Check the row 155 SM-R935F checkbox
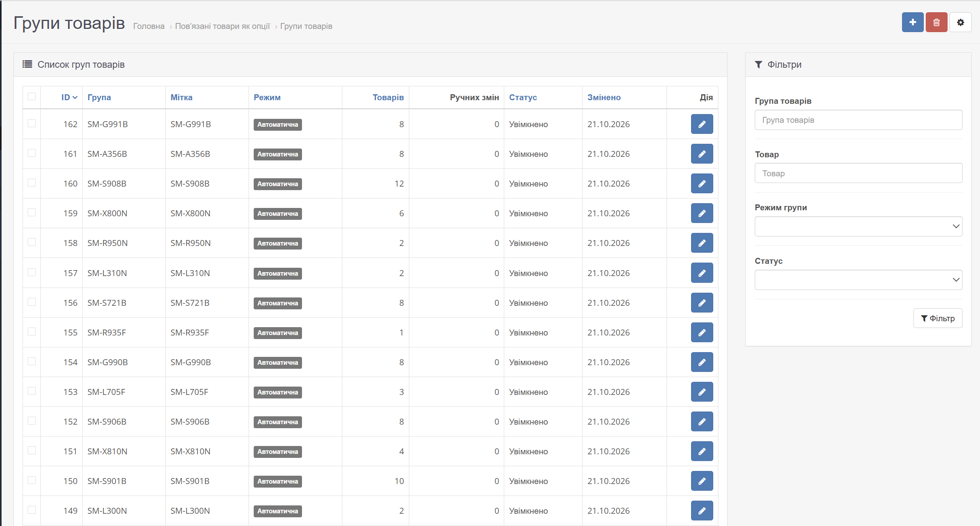Screen dimensions: 980x526 [32, 332]
